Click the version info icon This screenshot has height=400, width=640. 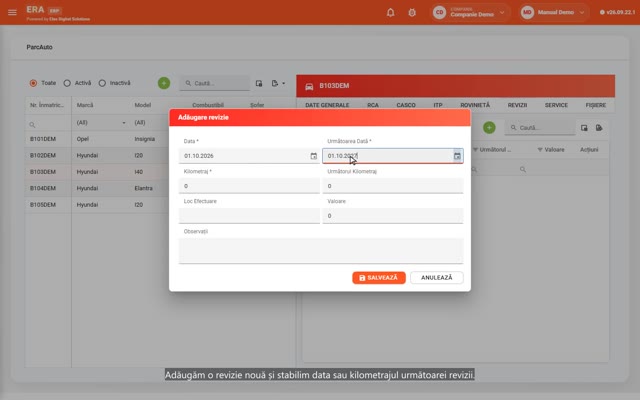pos(602,12)
